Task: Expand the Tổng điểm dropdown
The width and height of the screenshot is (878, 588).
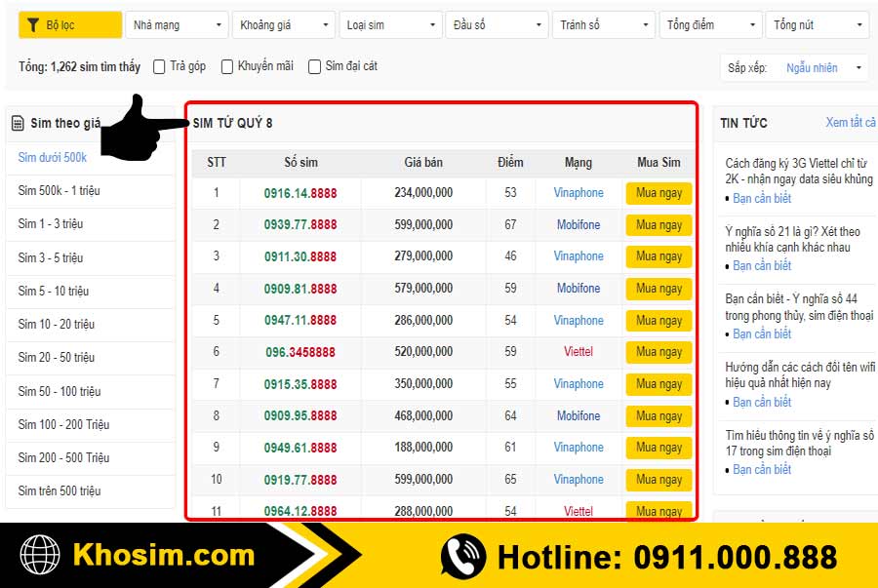Action: coord(710,24)
